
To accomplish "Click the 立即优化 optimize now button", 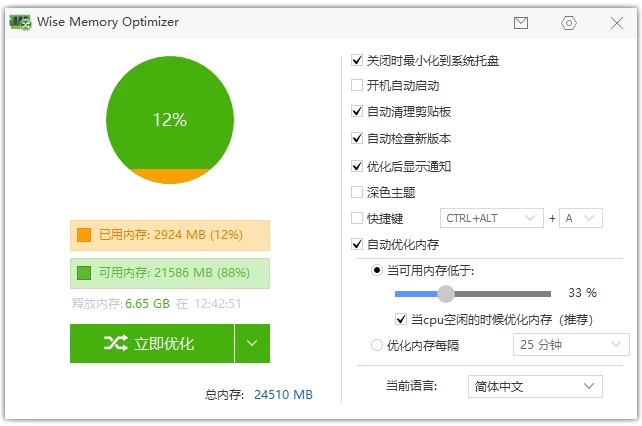I will [x=152, y=344].
